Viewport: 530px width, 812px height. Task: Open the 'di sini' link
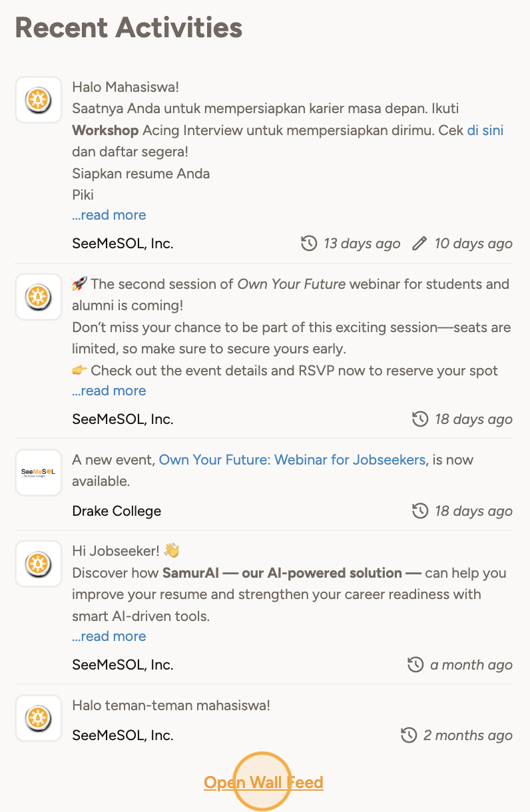(485, 130)
